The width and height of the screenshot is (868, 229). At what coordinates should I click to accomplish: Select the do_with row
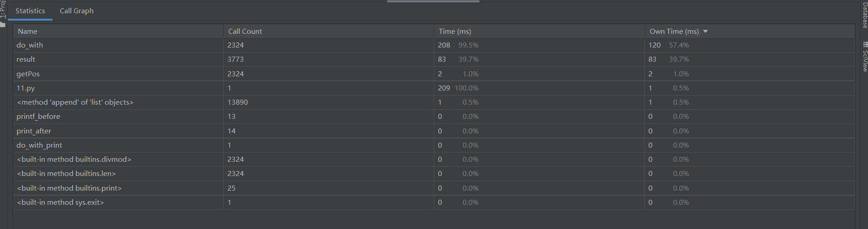30,45
